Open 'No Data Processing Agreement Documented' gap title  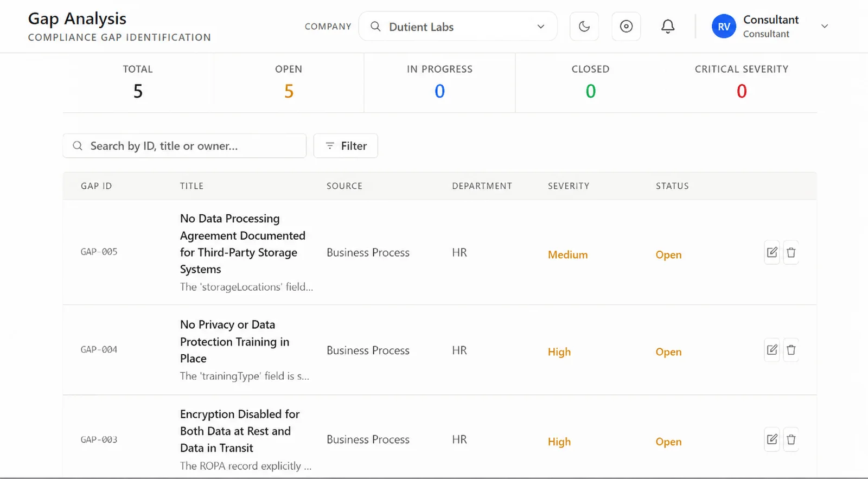[242, 244]
